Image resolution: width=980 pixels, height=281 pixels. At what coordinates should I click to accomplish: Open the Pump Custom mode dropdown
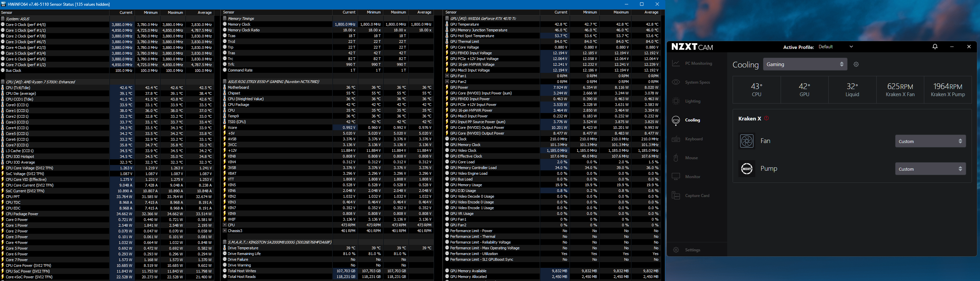tap(930, 169)
